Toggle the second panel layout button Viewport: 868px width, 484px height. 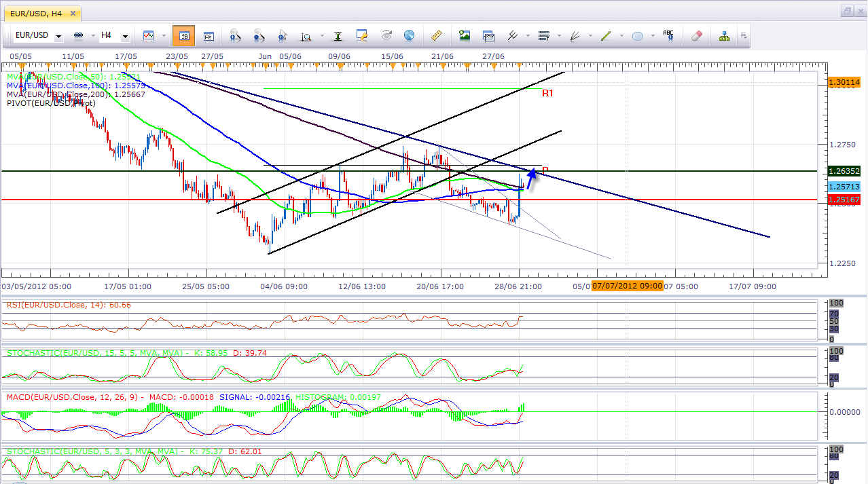point(209,35)
